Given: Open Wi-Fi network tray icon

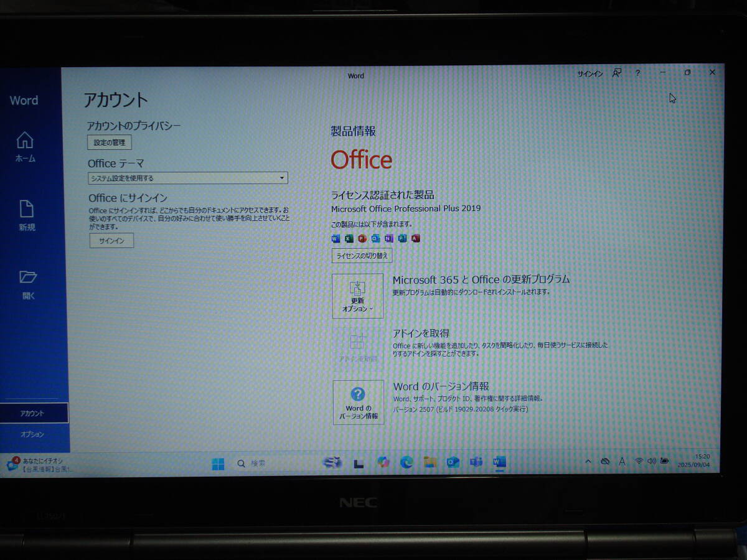Looking at the screenshot, I should click(x=639, y=461).
